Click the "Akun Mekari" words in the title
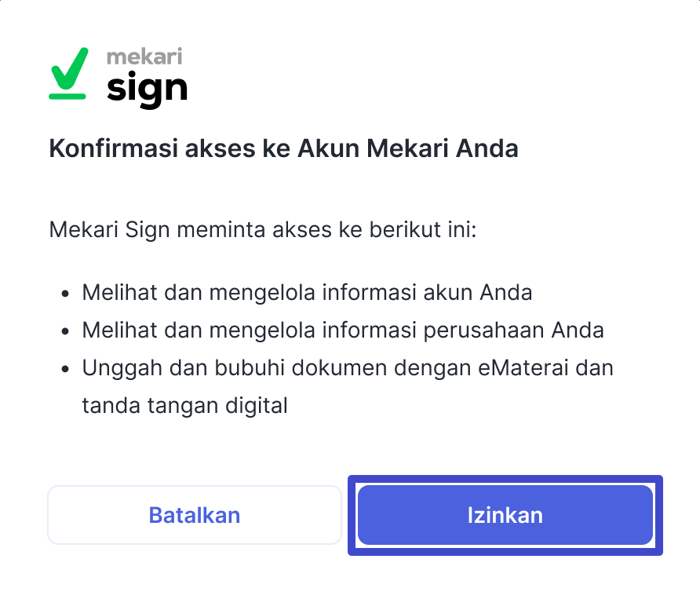Viewport: 700px width, 599px height. pyautogui.click(x=373, y=148)
